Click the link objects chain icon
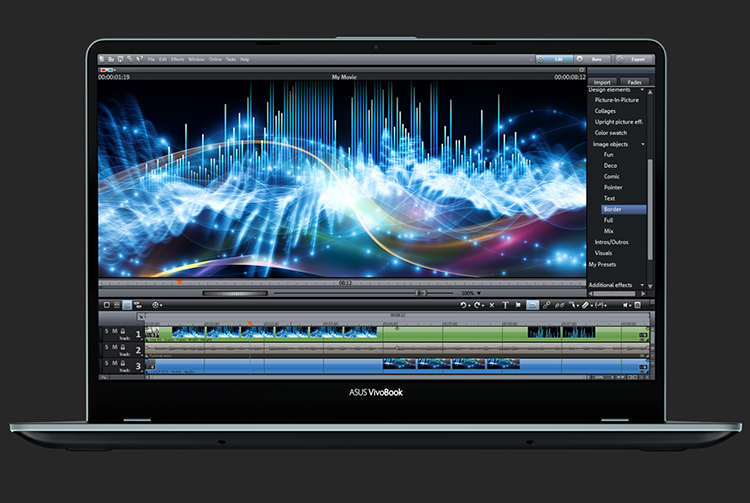 coord(547,305)
